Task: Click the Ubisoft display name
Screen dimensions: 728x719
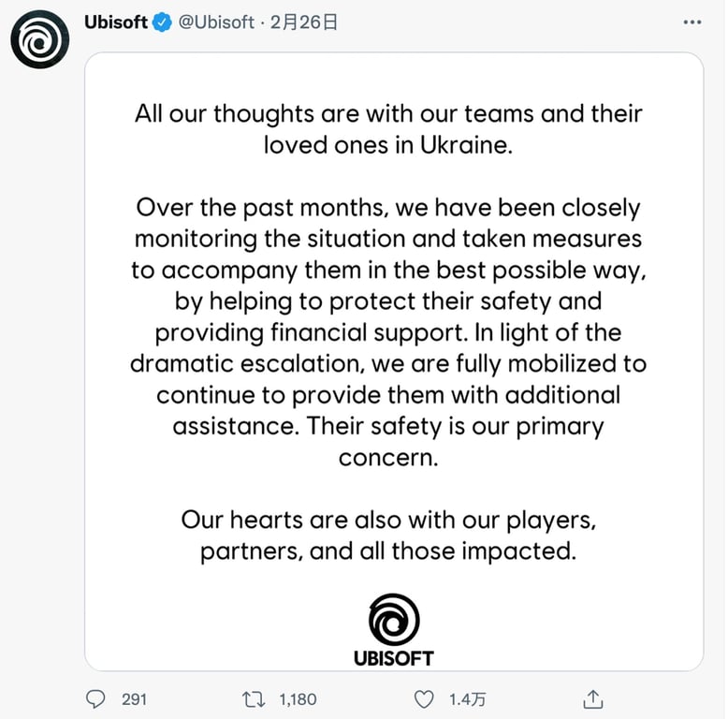Action: tap(116, 22)
